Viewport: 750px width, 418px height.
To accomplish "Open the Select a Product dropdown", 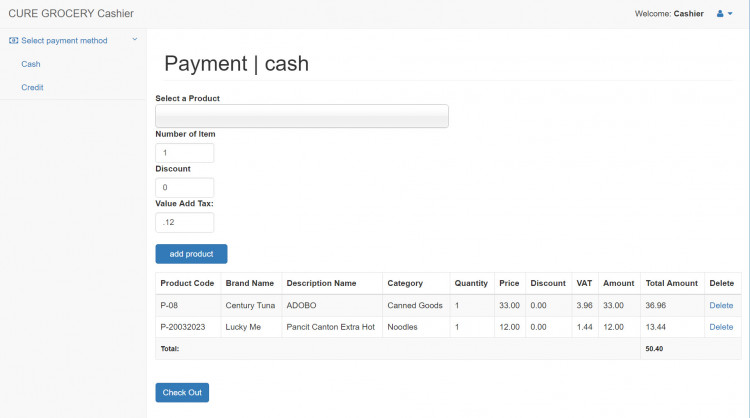I will click(302, 116).
